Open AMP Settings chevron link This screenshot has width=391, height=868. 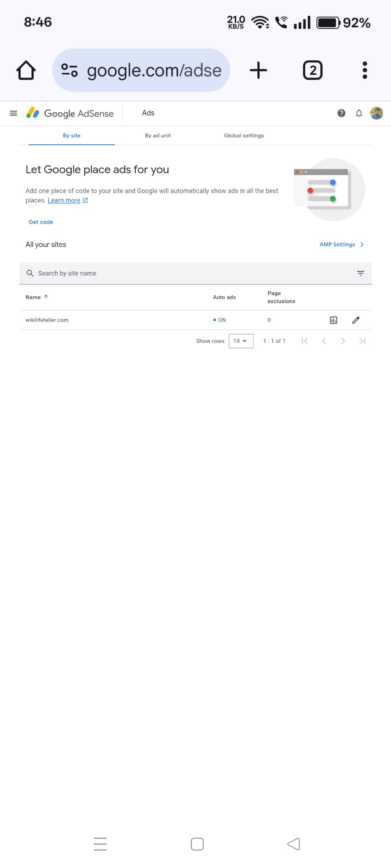(x=342, y=245)
